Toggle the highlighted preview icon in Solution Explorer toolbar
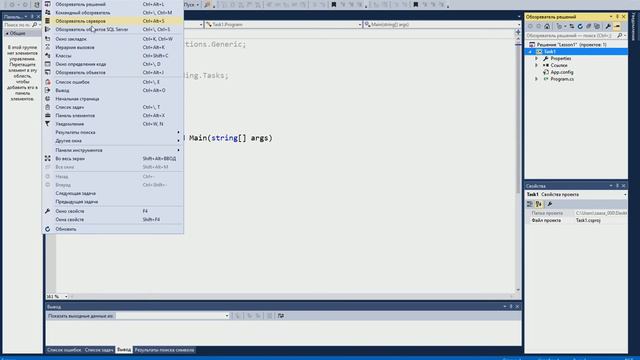 pyautogui.click(x=617, y=26)
